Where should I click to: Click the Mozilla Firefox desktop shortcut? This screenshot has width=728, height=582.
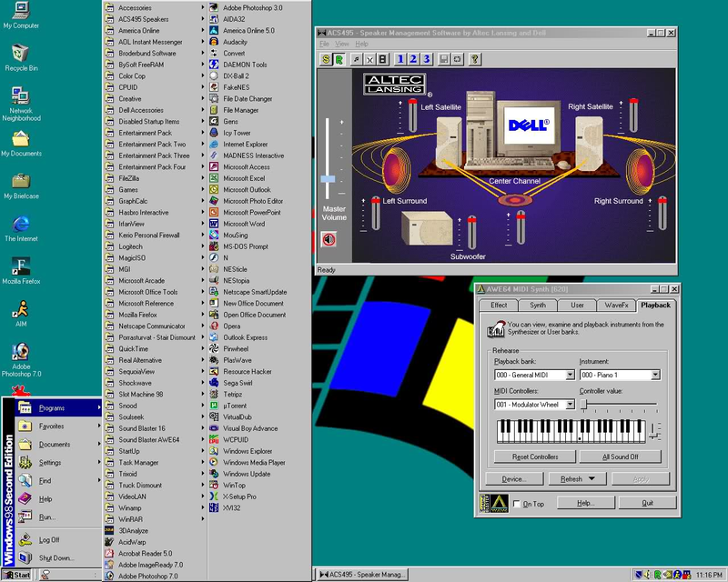click(21, 271)
